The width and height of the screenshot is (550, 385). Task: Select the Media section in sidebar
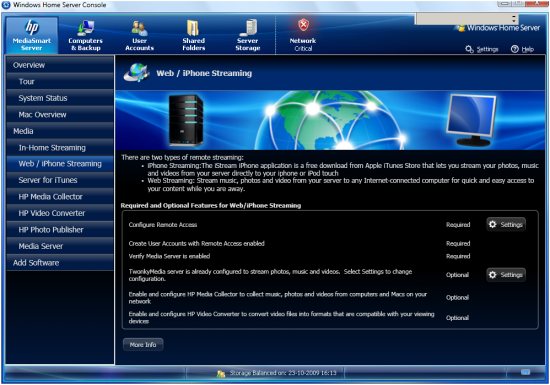[60, 131]
